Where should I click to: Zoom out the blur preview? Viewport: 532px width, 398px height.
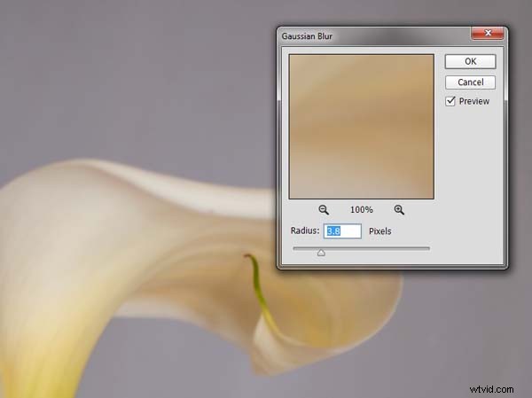(324, 210)
